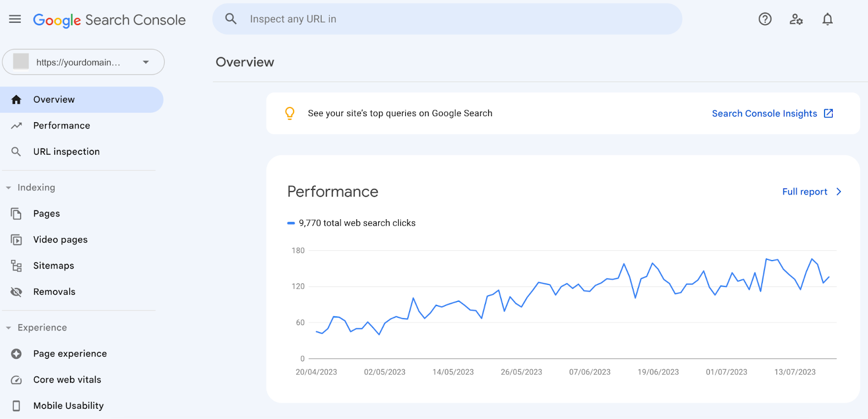Click the Sitemaps tree icon
Viewport: 868px width, 419px height.
16,266
